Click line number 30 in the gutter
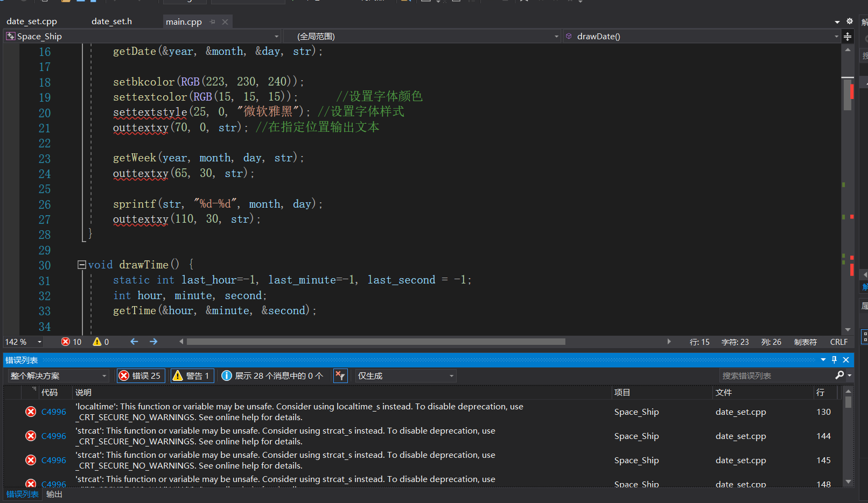The image size is (868, 503). [45, 265]
